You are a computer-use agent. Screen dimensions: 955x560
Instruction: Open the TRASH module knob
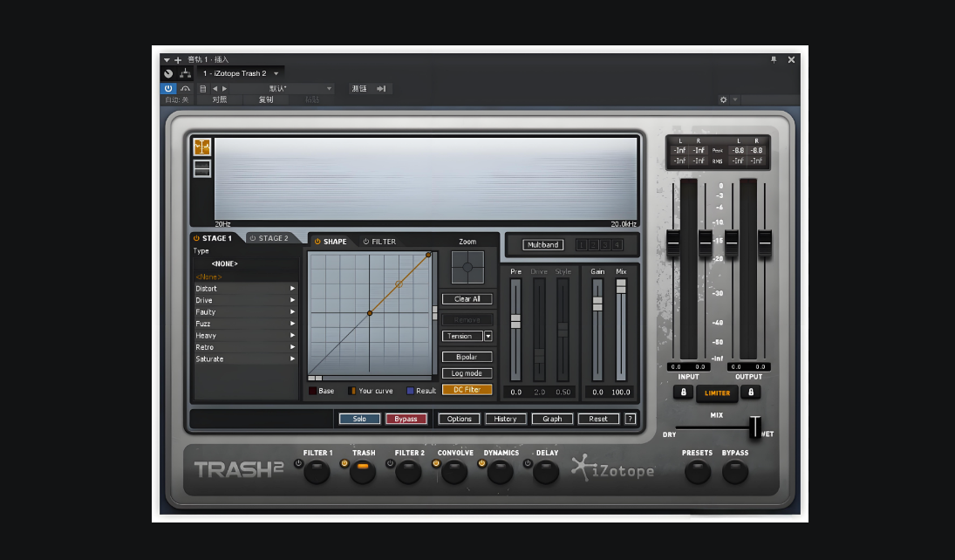tap(363, 472)
